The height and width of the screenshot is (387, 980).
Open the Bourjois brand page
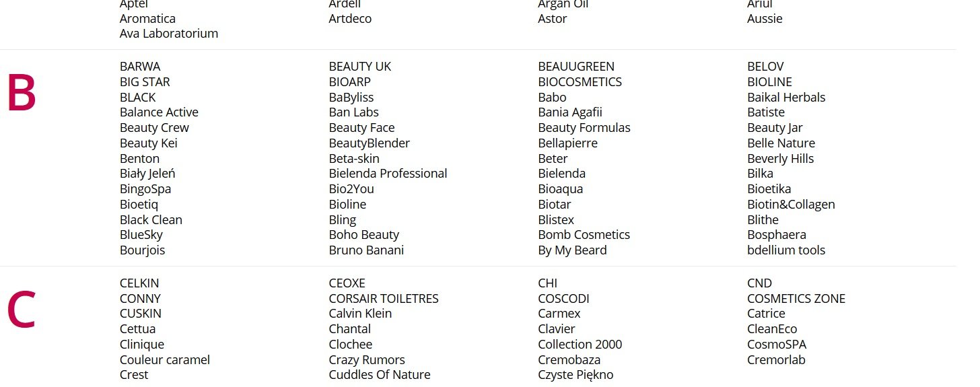point(142,250)
